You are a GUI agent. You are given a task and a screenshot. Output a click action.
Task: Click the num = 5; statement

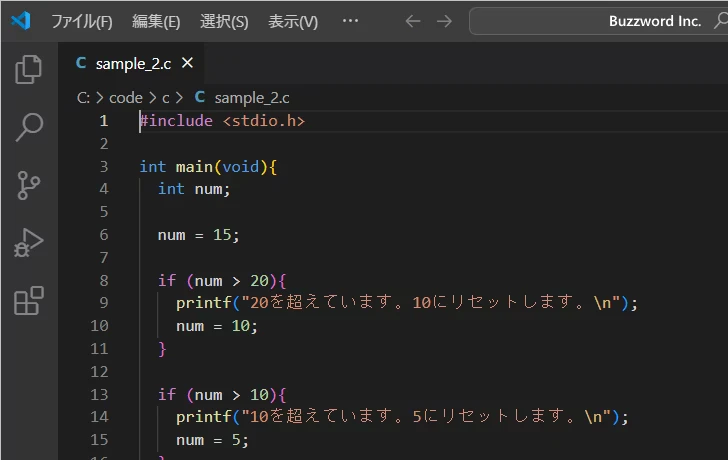[x=212, y=440]
